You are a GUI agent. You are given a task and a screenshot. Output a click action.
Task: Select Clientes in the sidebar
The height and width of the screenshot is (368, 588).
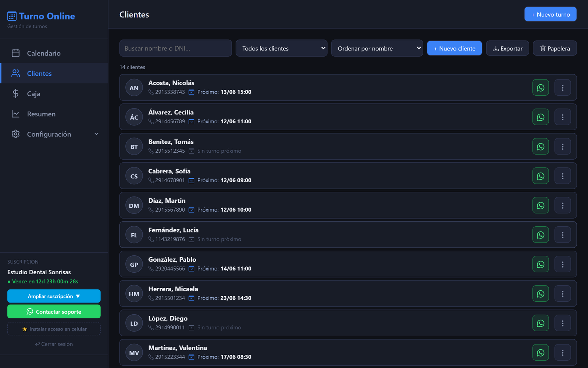[54, 73]
